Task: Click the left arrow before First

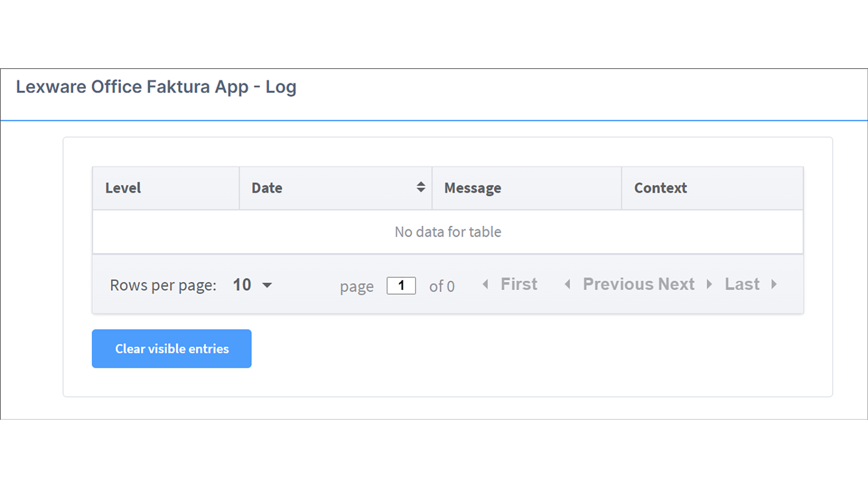Action: coord(486,284)
